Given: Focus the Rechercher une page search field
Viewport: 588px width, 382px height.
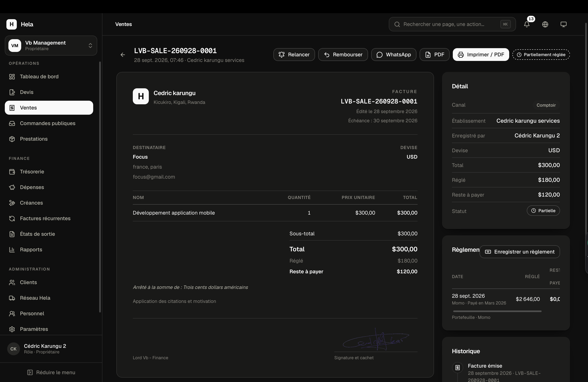Looking at the screenshot, I should point(452,24).
